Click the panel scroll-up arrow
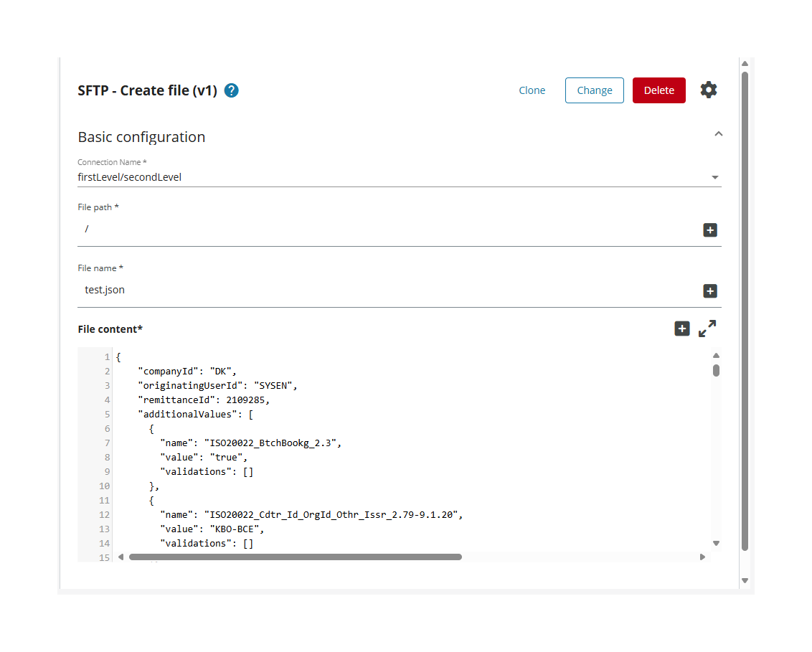This screenshot has width=812, height=652. coord(745,64)
